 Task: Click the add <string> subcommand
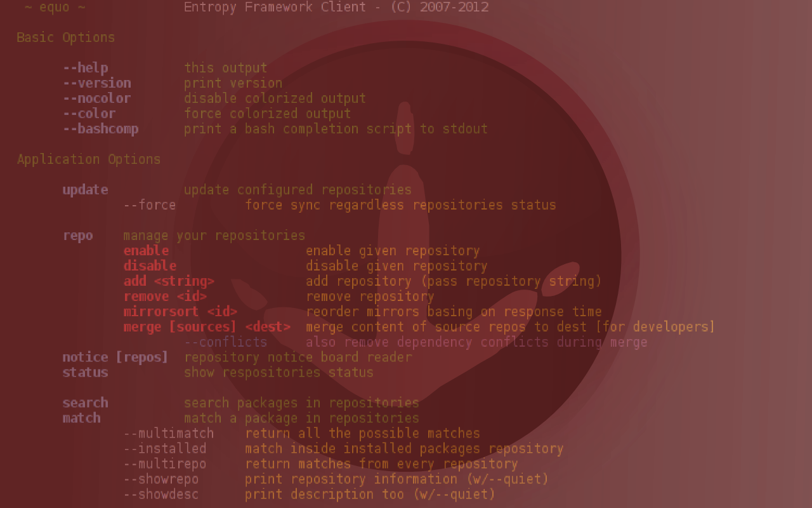coord(169,281)
